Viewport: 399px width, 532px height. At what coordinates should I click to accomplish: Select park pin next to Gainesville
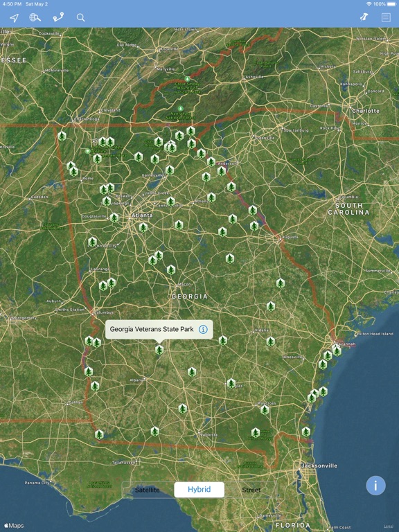[x=170, y=170]
